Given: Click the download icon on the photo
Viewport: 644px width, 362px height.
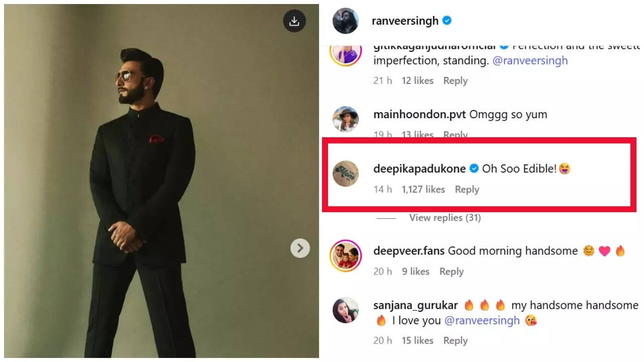Looking at the screenshot, I should [294, 20].
